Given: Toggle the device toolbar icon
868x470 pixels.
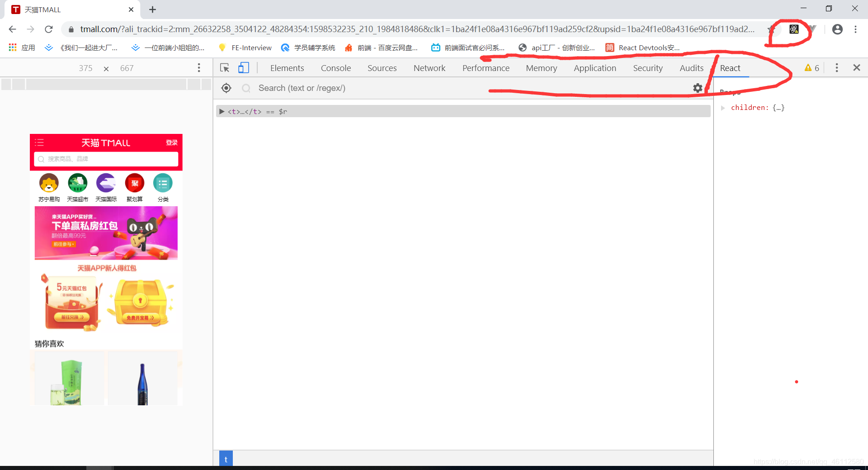Looking at the screenshot, I should pos(244,68).
